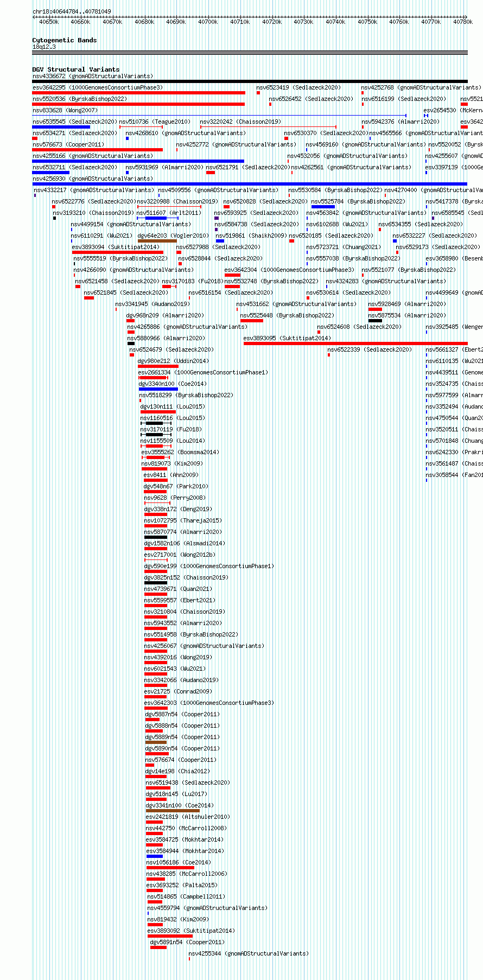Viewport: 483px width, 980px height.
Task: Open esv8411 (Ahn2009) entry
Action: click(171, 475)
